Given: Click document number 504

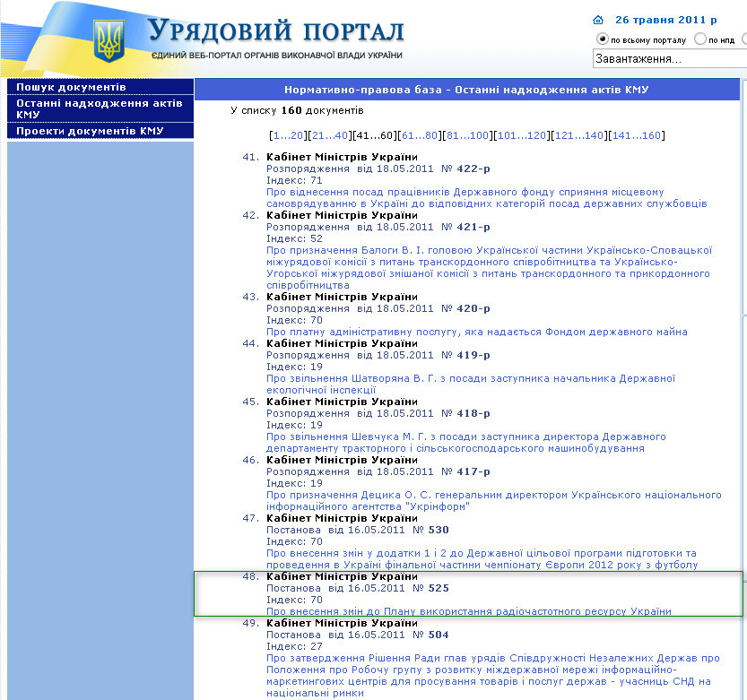Looking at the screenshot, I should click(x=439, y=635).
